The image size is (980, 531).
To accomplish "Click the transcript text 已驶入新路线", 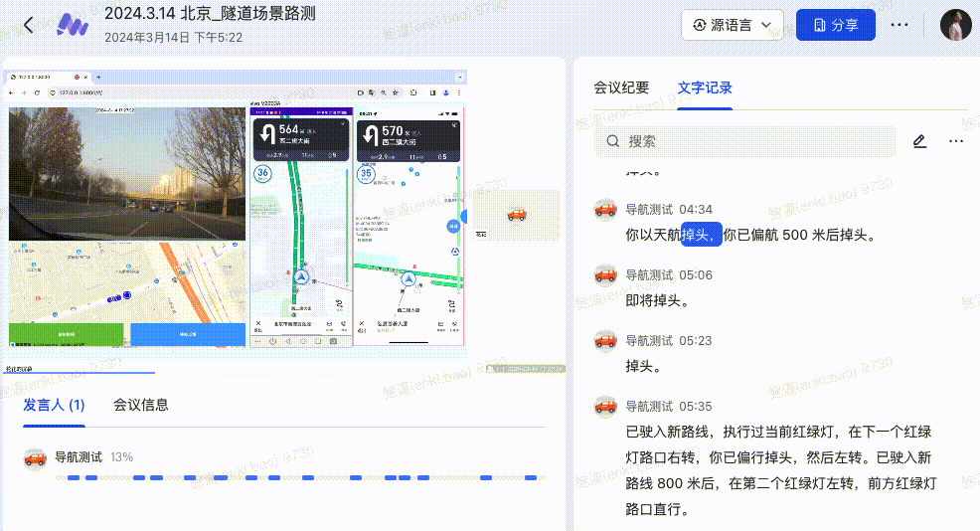I will point(666,432).
